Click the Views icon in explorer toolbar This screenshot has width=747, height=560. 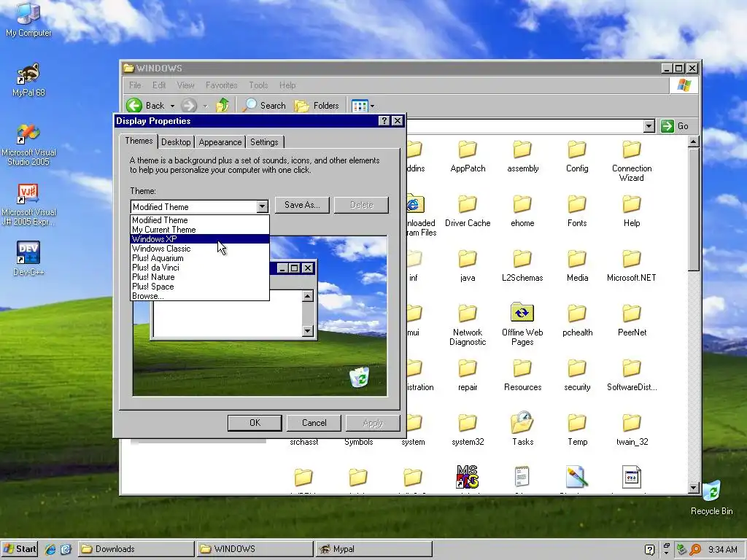[x=360, y=106]
